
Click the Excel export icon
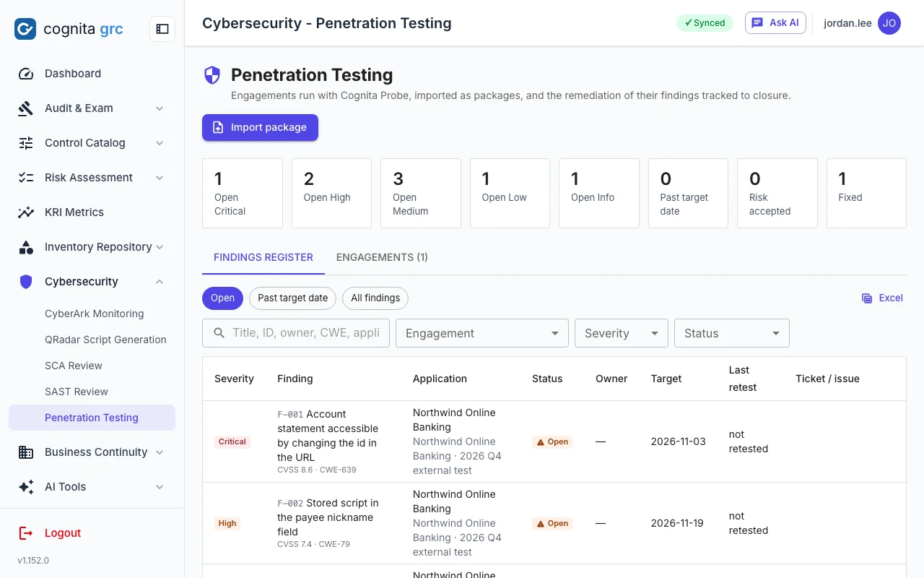coord(867,298)
